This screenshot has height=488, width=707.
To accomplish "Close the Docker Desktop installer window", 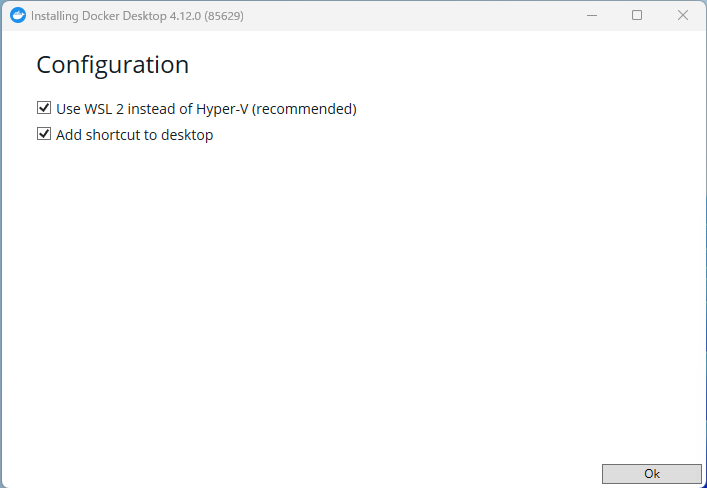I will pos(683,15).
